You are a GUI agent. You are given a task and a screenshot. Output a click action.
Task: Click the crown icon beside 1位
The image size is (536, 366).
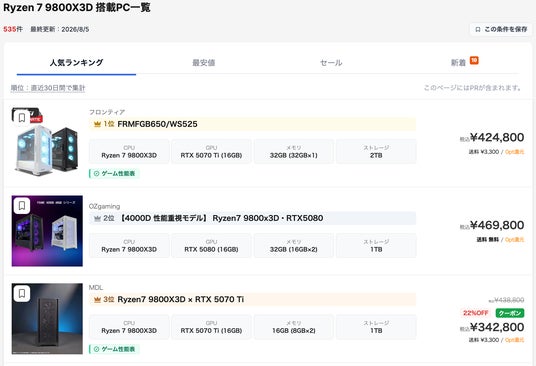[97, 124]
